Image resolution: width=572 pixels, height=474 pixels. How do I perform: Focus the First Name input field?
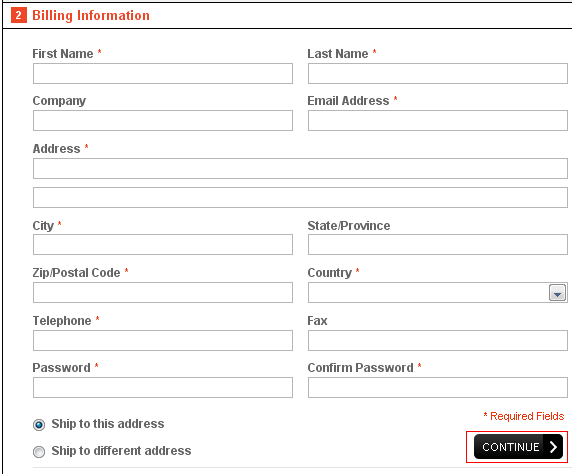[163, 73]
